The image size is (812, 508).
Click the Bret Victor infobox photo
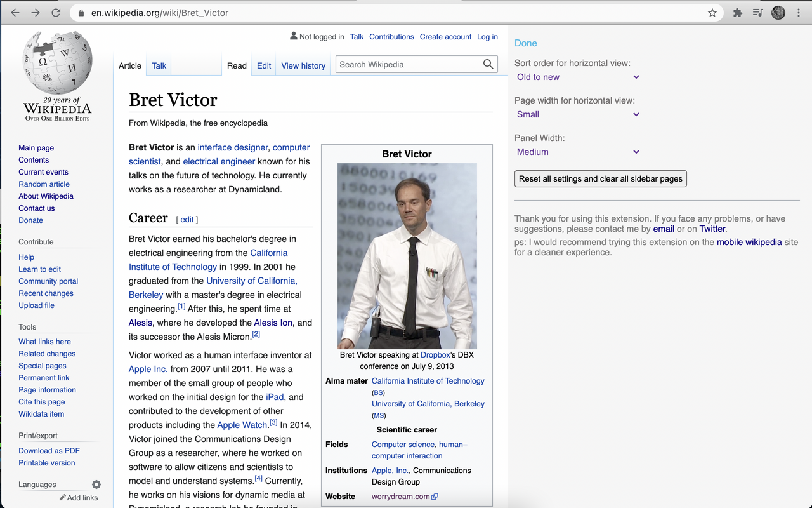coord(407,256)
